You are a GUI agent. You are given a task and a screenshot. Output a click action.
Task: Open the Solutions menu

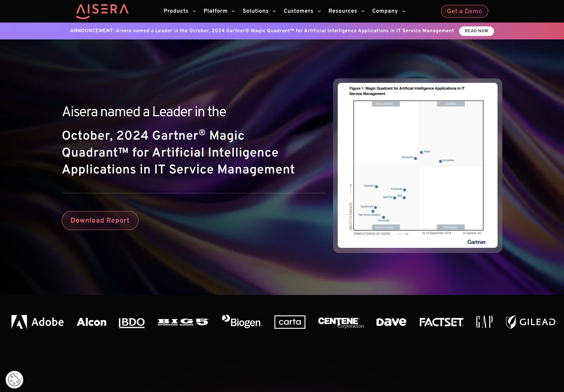click(x=256, y=11)
